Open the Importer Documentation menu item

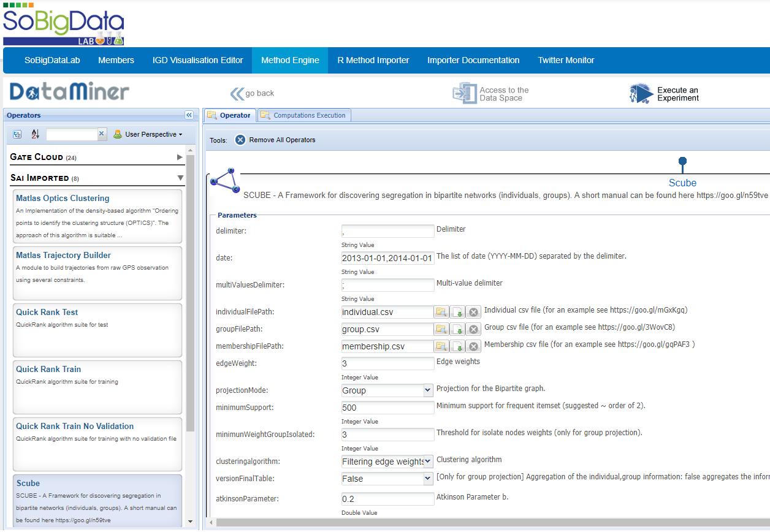[x=473, y=60]
